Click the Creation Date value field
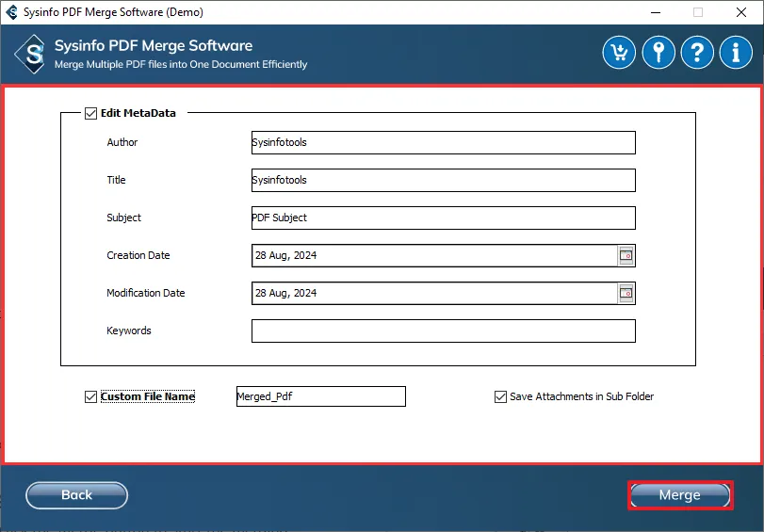The image size is (764, 532). pos(433,255)
